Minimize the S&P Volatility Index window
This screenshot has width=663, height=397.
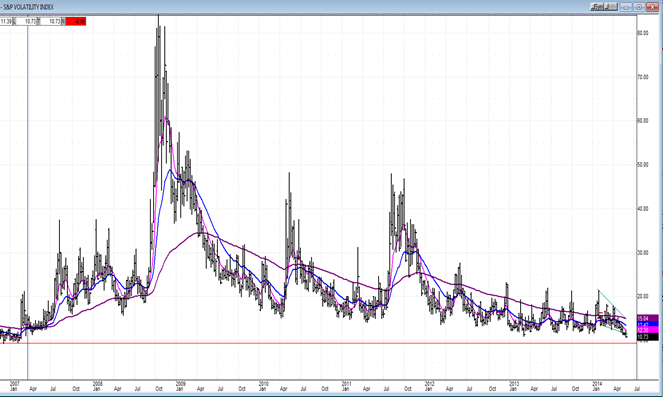tap(626, 7)
